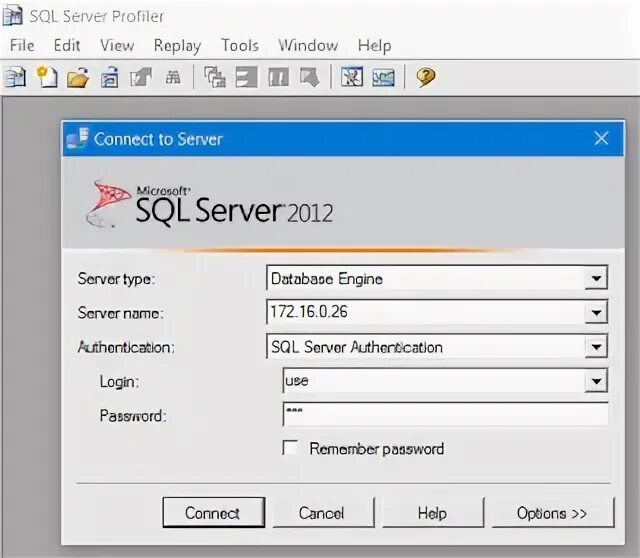The height and width of the screenshot is (558, 640).
Task: Click the grayed-out Run Trace toolbar icon
Action: [x=247, y=77]
